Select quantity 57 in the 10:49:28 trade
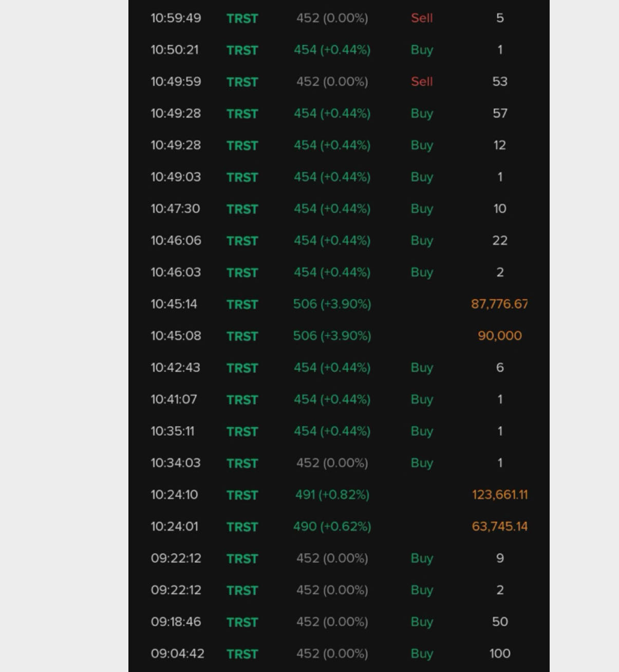 500,113
